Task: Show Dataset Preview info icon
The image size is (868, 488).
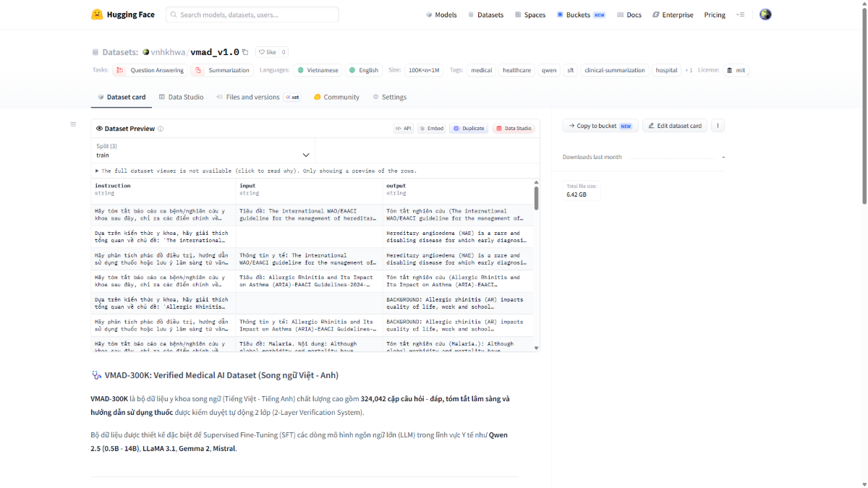Action: click(161, 129)
